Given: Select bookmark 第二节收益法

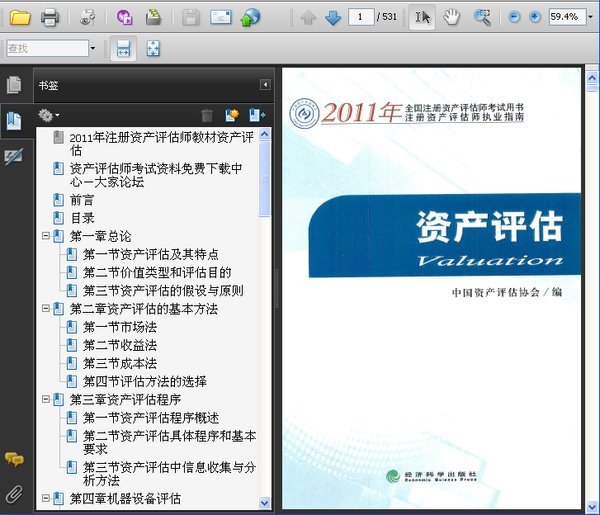Looking at the screenshot, I should tap(120, 346).
